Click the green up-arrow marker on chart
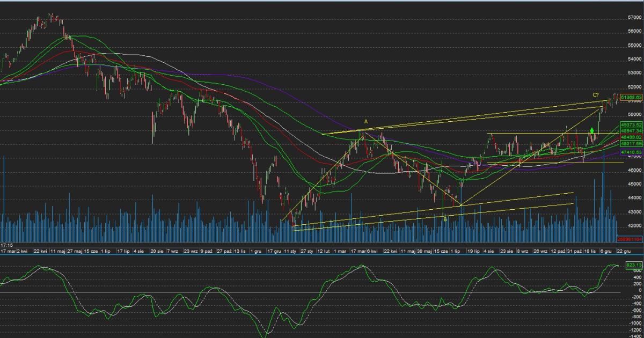This screenshot has height=338, width=644. (591, 130)
